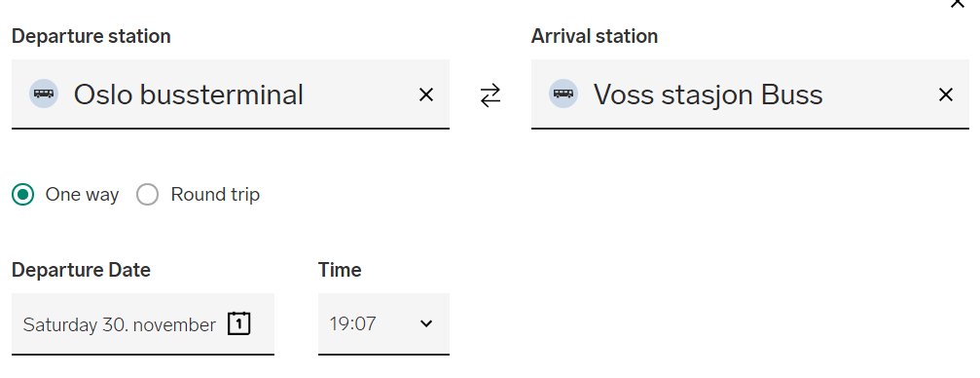The image size is (980, 378).
Task: Click the Round trip label text
Action: (215, 195)
